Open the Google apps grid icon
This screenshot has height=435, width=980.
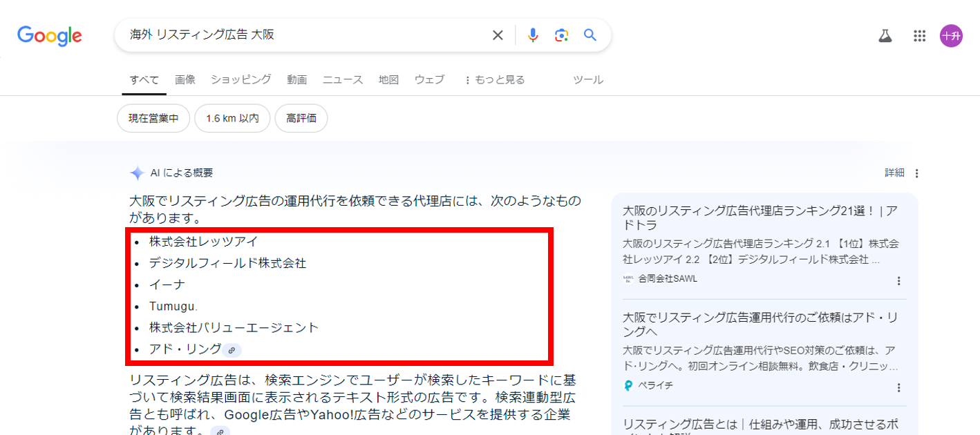tap(919, 36)
